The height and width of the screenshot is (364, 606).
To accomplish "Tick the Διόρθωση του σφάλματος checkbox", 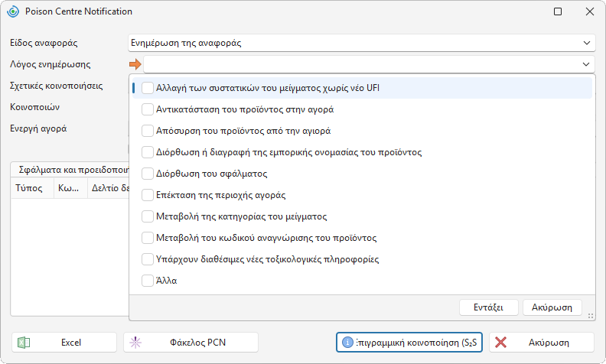I will pos(148,174).
